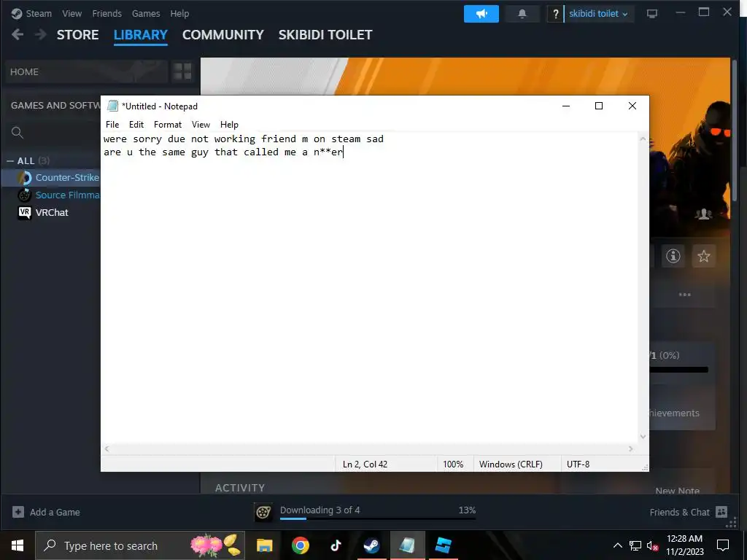Click the muted volume tray icon
Screen dimensions: 747x560
[652, 545]
